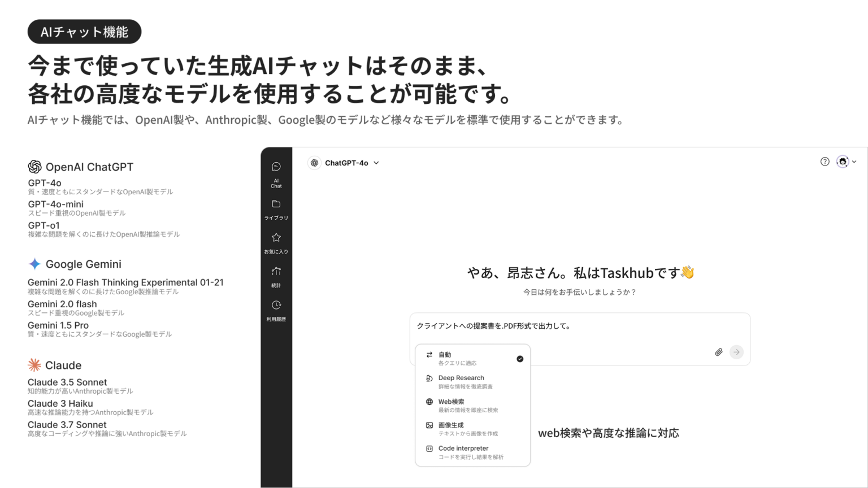This screenshot has width=868, height=488.
Task: Click the OpenAI logo next to ChatGPT heading
Action: [35, 167]
